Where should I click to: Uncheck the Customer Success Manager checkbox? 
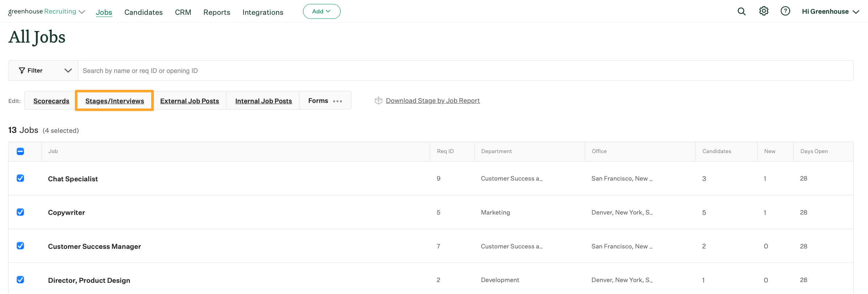20,246
